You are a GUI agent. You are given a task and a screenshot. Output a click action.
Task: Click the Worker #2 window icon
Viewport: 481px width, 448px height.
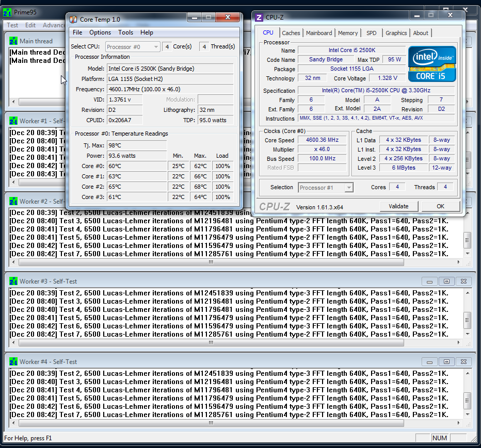click(x=13, y=202)
